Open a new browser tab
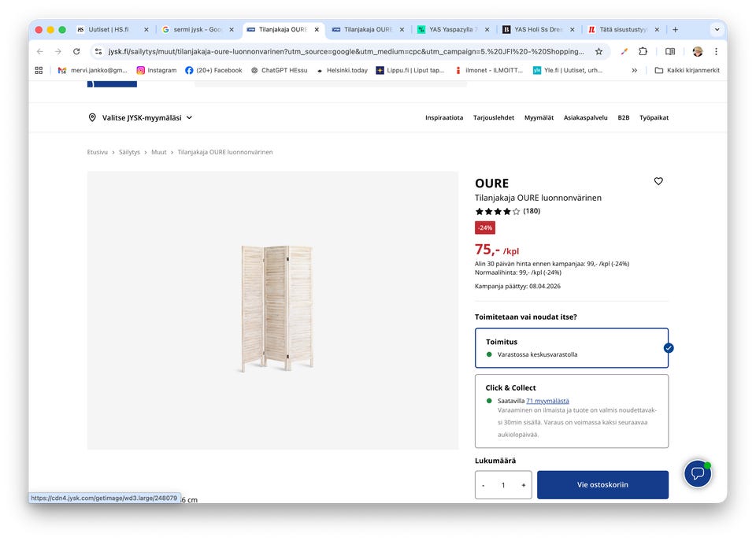This screenshot has height=541, width=756. coord(675,29)
